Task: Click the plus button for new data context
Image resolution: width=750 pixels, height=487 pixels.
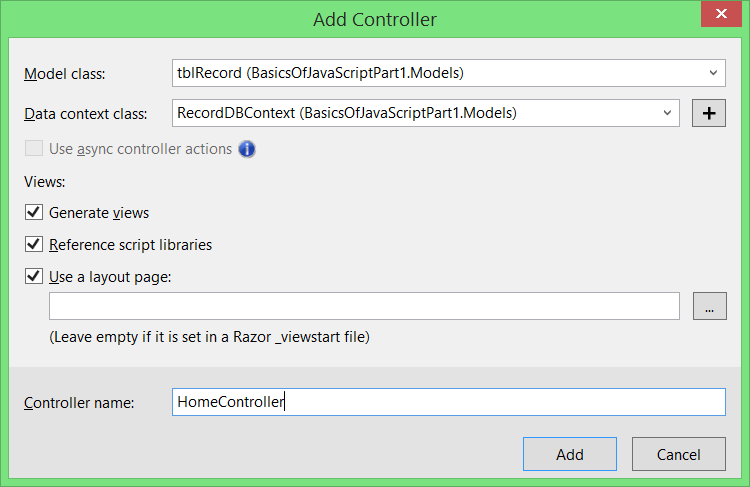Action: point(709,113)
